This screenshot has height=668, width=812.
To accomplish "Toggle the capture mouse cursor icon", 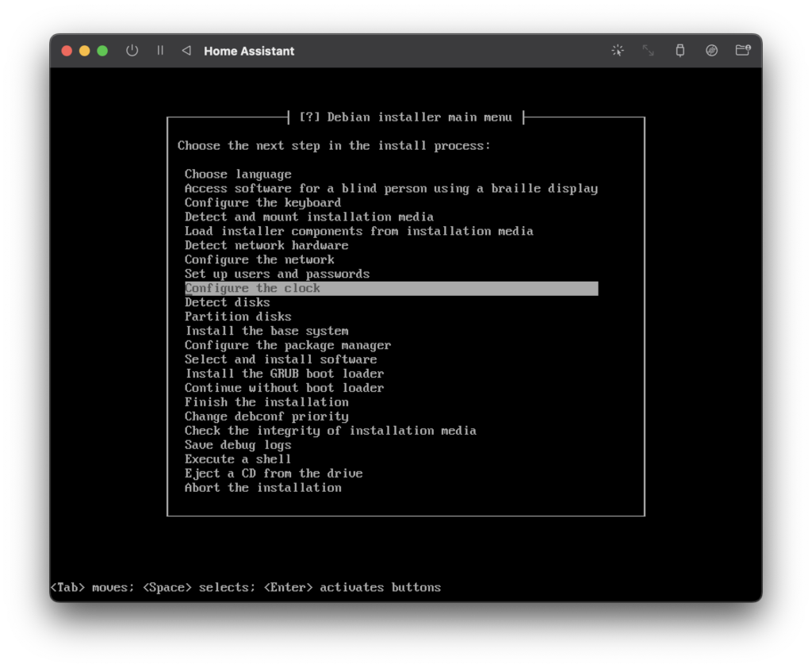I will point(617,50).
